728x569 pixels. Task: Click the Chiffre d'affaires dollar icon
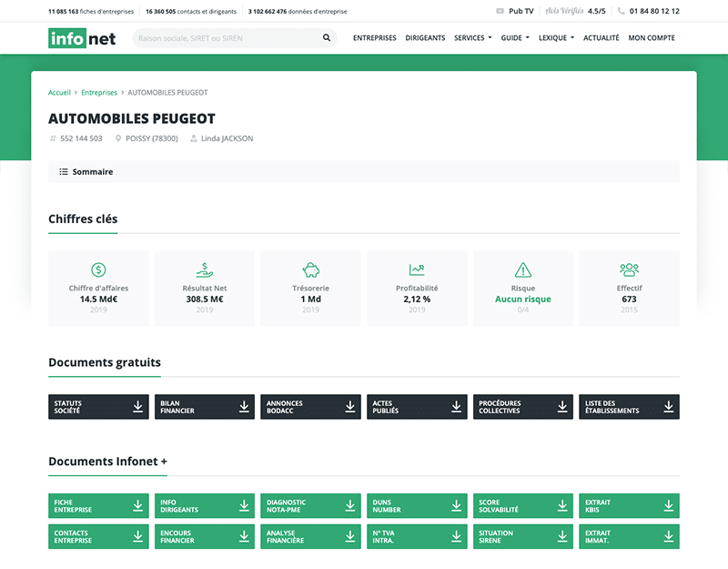[98, 269]
